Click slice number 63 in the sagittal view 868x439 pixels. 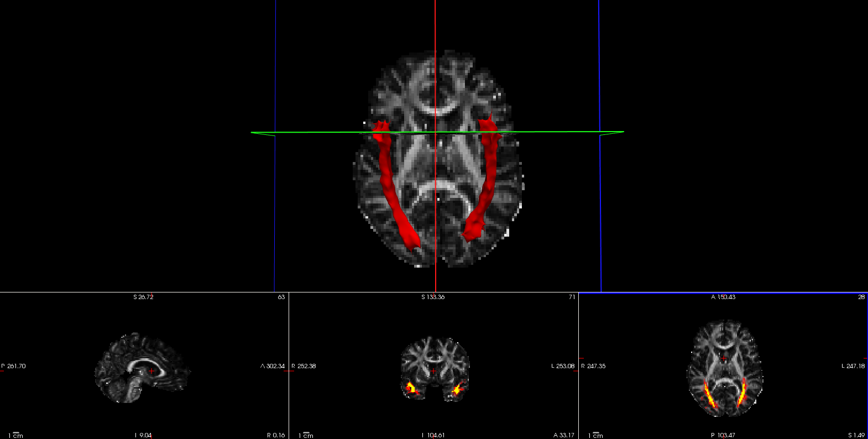point(281,297)
